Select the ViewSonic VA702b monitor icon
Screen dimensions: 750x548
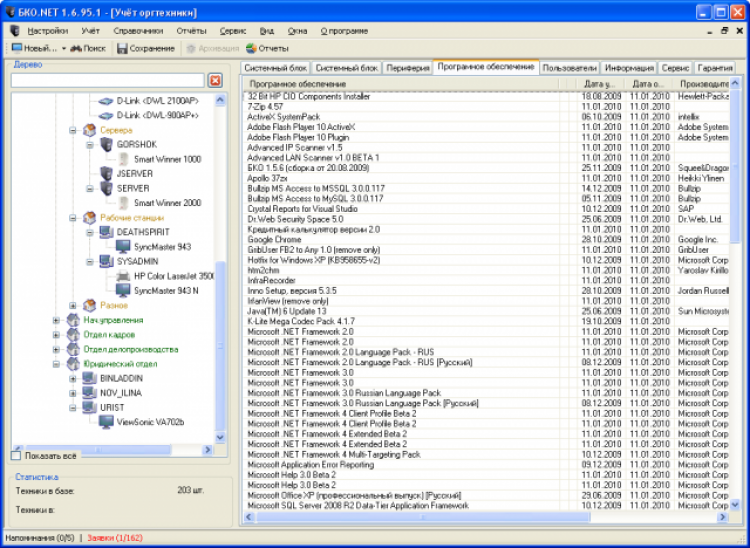[106, 422]
